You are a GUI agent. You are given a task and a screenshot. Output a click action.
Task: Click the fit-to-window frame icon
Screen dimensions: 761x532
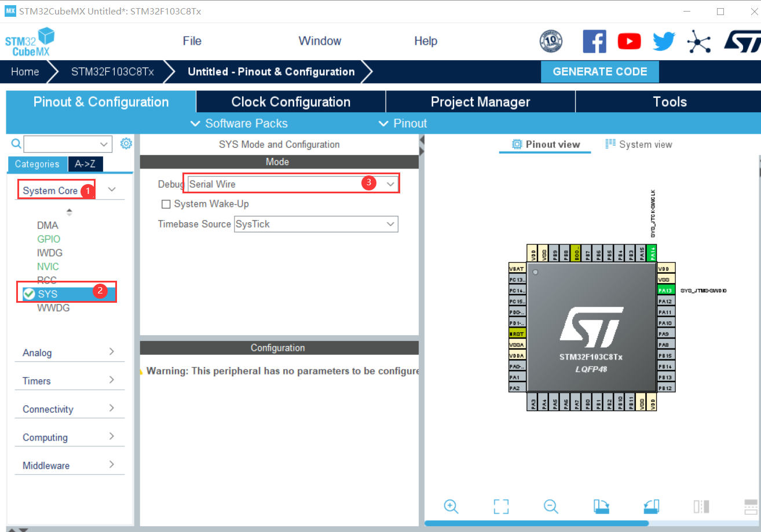tap(501, 507)
